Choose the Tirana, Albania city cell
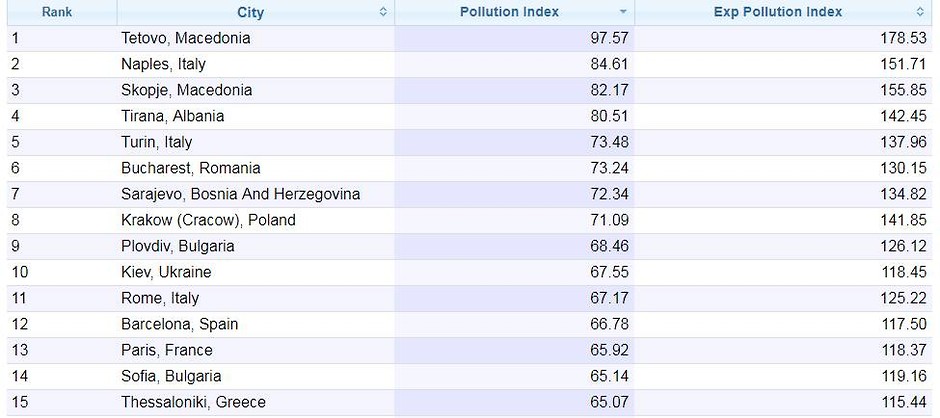The height and width of the screenshot is (418, 940). tap(172, 116)
